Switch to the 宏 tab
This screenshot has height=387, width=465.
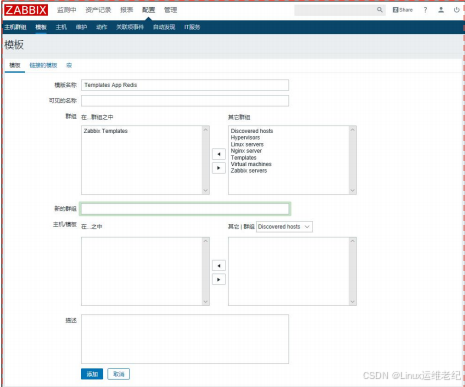click(x=69, y=65)
